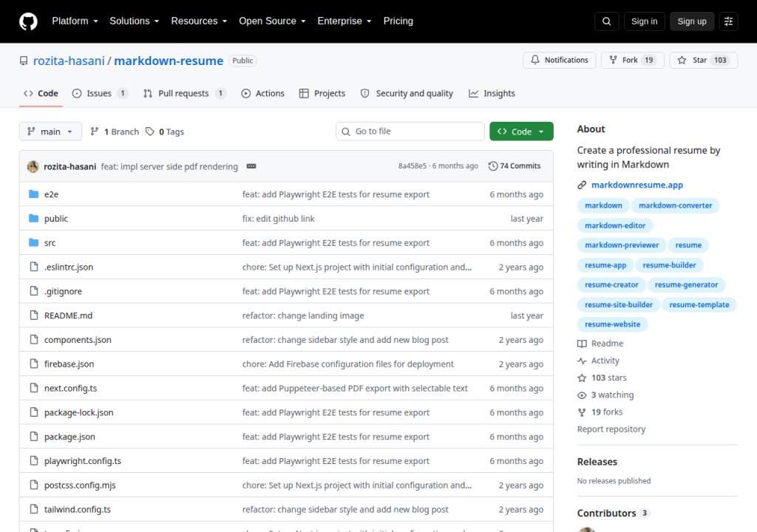Click the Notifications button
This screenshot has height=532, width=757.
pos(559,60)
